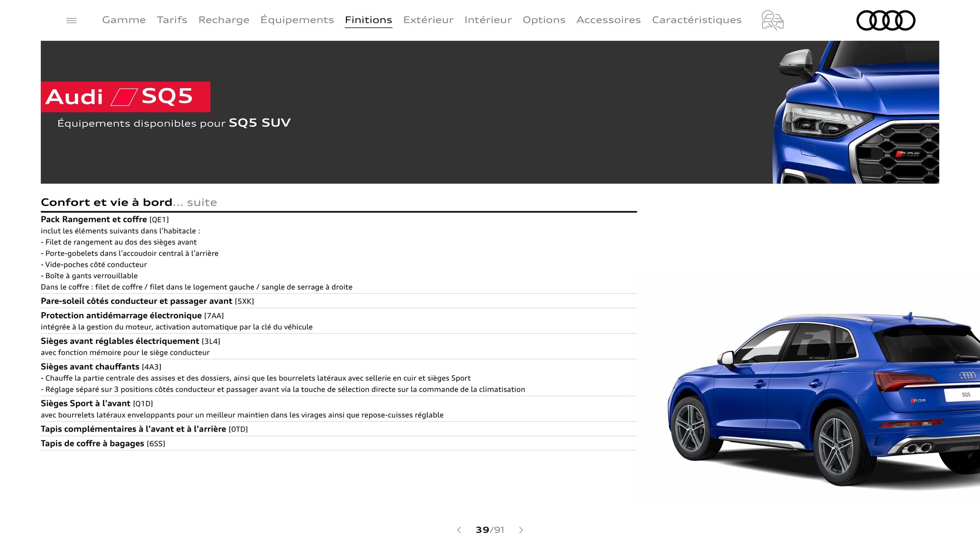980x551 pixels.
Task: Select 'avec bourrelets latéraux enveloppants' line
Action: pyautogui.click(x=242, y=415)
